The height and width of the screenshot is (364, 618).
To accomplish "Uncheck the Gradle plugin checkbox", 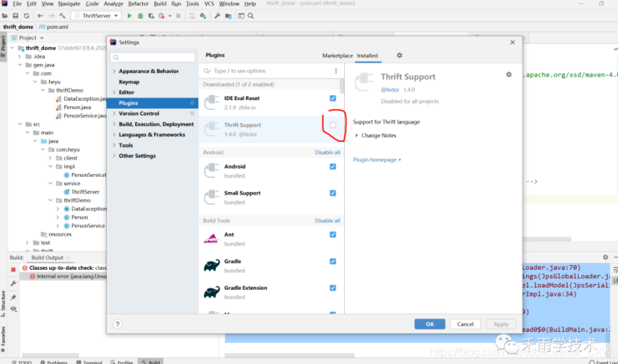I will point(333,261).
